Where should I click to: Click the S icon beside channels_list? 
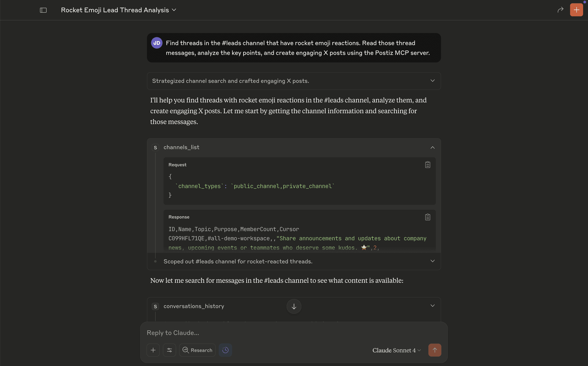(155, 148)
